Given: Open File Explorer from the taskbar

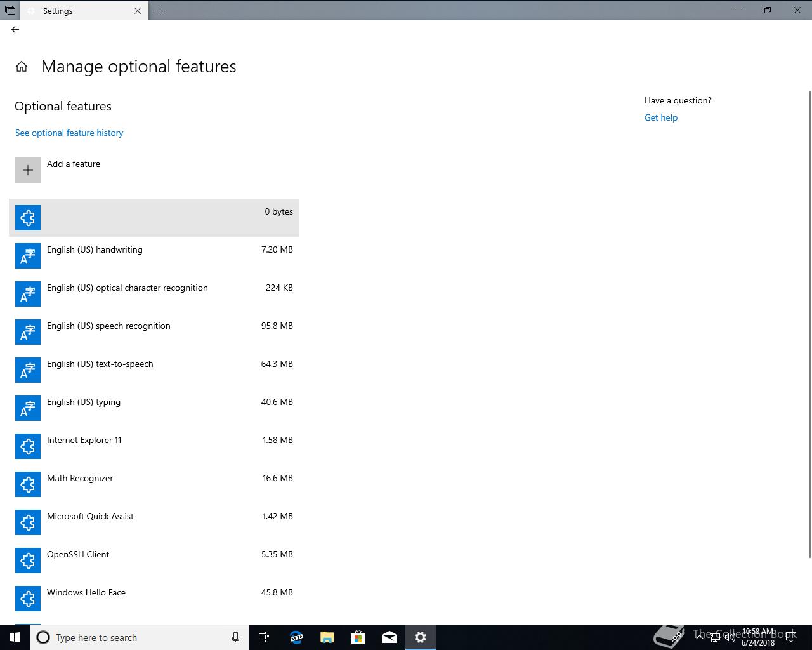Looking at the screenshot, I should pos(327,637).
